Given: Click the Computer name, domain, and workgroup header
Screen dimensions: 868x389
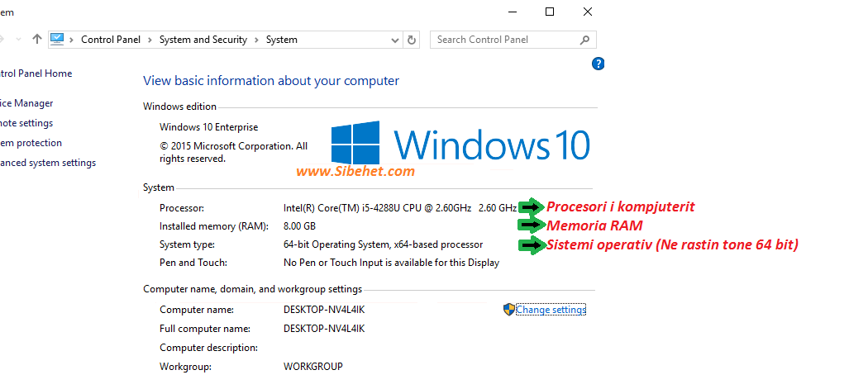Looking at the screenshot, I should [252, 289].
